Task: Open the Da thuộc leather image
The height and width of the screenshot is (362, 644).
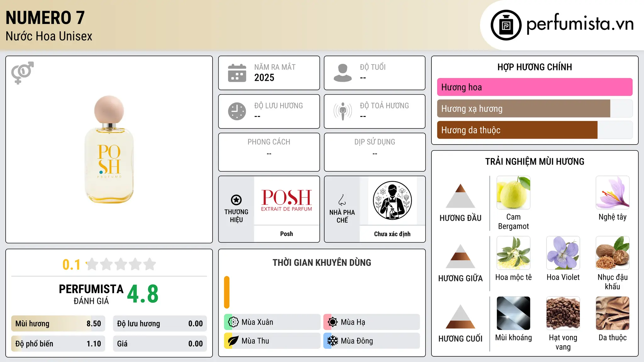Action: [613, 313]
